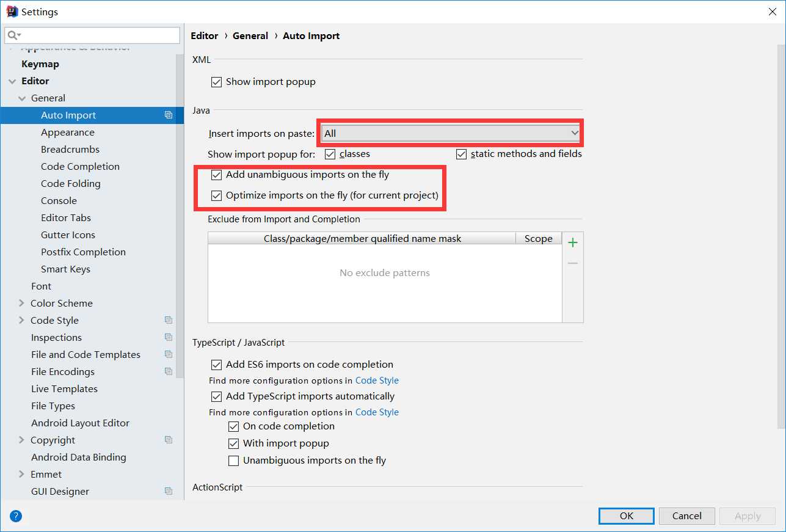Viewport: 786px width, 532px height.
Task: Click the green plus to add exclude pattern
Action: point(573,242)
